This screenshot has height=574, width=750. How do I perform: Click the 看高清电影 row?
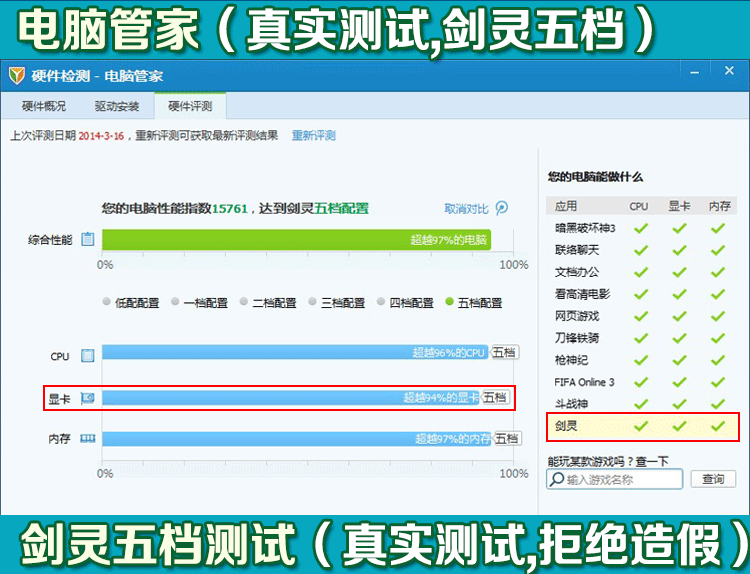point(641,294)
